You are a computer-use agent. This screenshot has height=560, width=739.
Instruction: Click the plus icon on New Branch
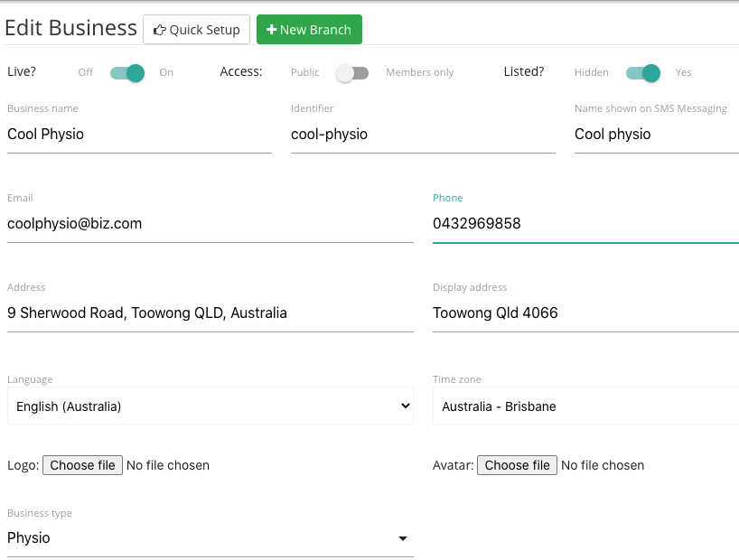coord(271,30)
